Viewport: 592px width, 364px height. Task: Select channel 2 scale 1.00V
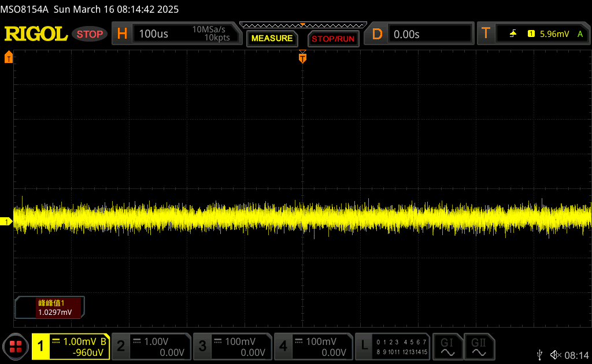(x=156, y=341)
